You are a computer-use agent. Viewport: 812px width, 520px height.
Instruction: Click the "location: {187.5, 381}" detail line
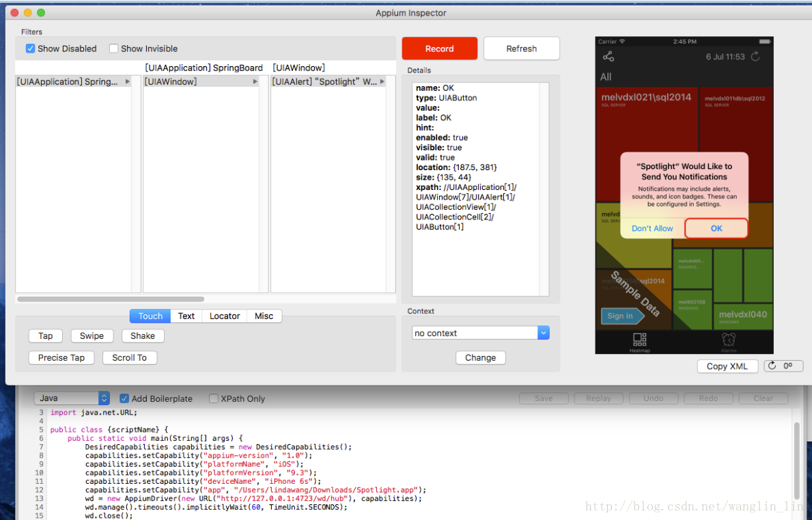[x=456, y=167]
